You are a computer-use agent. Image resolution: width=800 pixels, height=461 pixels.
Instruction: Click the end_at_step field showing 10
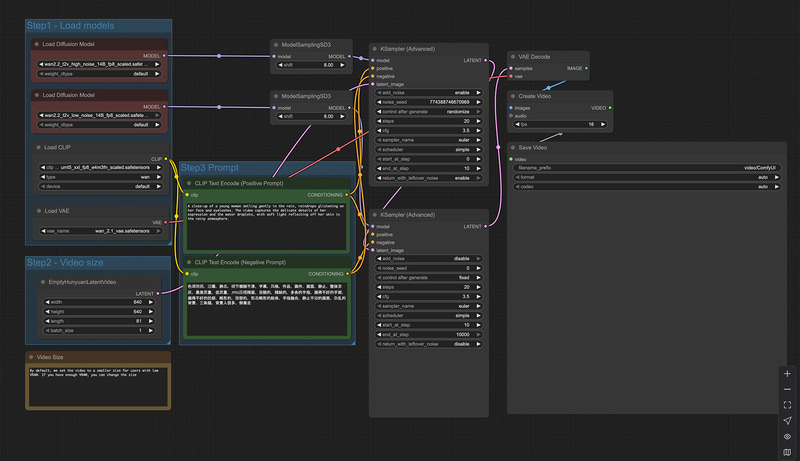coord(429,168)
